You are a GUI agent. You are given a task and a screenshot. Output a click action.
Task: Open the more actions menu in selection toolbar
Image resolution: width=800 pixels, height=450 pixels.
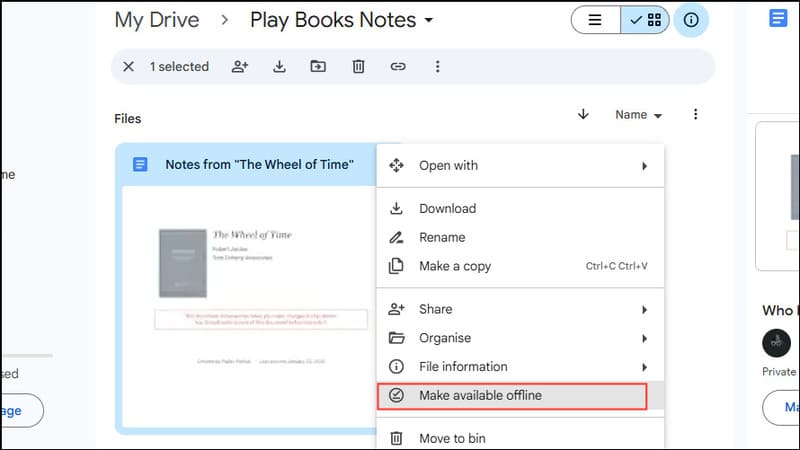437,66
